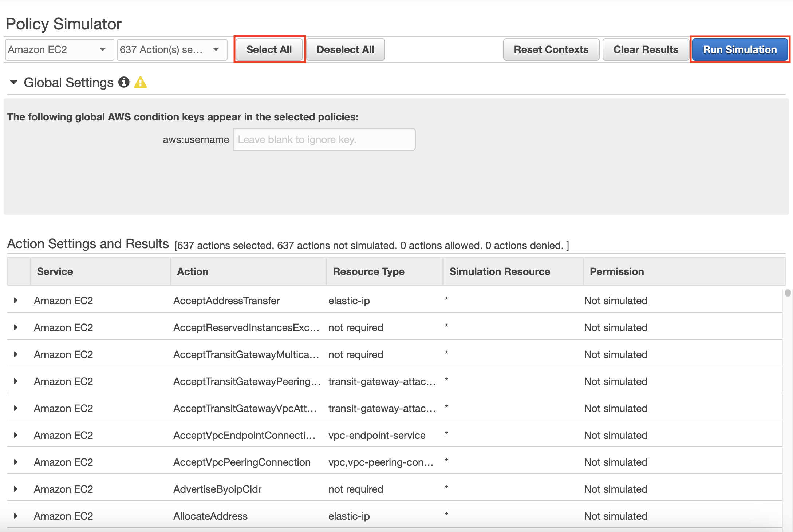Expand the AcceptVpcPeeringConnection row arrow

point(16,462)
